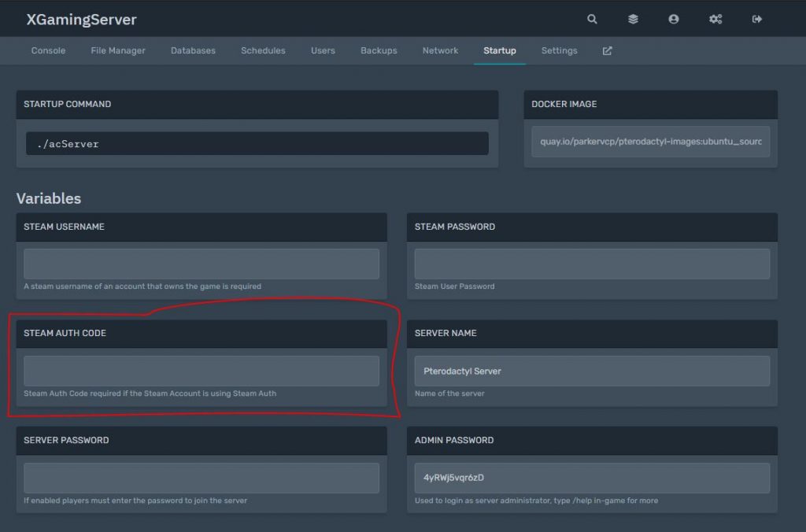Screen dimensions: 806x532
Task: Click the Server Name field with Pterodactyl Server
Action: coord(592,371)
